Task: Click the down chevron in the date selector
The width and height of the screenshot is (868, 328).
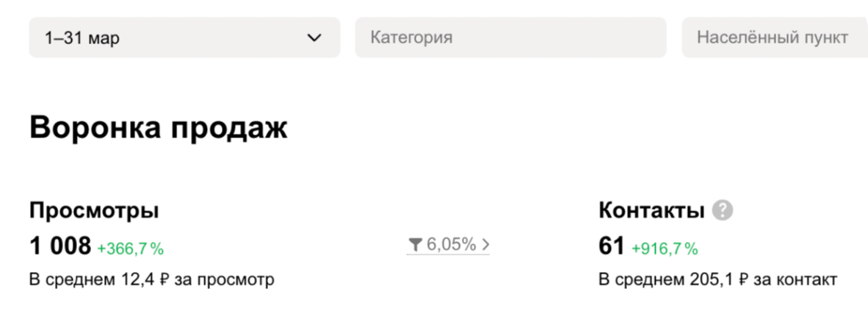Action: click(x=314, y=38)
